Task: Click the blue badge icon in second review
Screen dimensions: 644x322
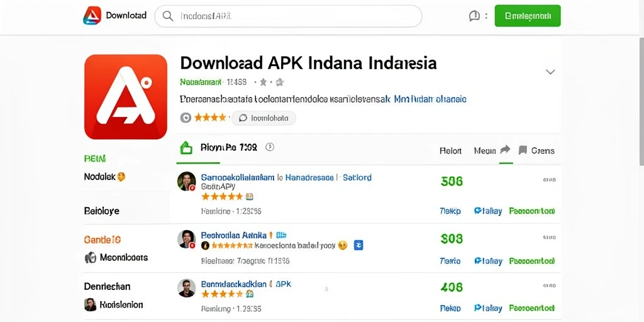Action: pyautogui.click(x=358, y=245)
